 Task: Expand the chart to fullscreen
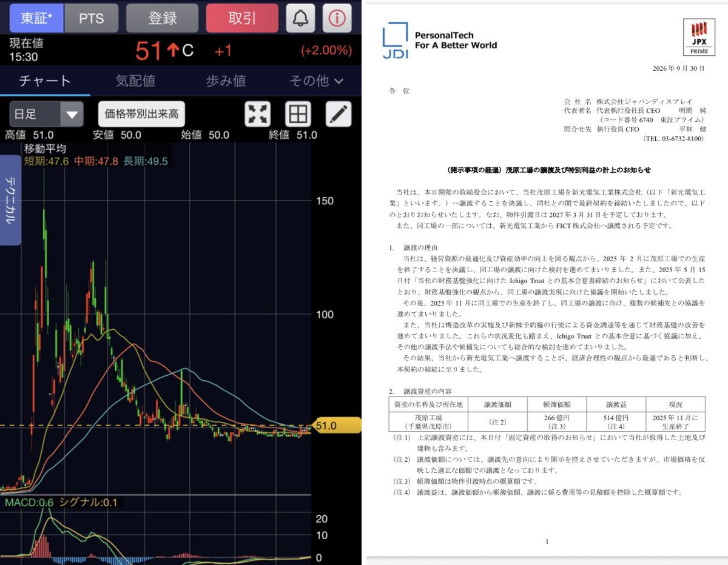click(258, 114)
